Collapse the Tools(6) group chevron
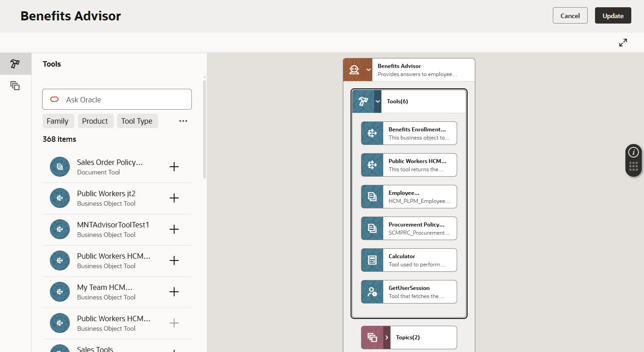This screenshot has height=352, width=644. coord(378,101)
